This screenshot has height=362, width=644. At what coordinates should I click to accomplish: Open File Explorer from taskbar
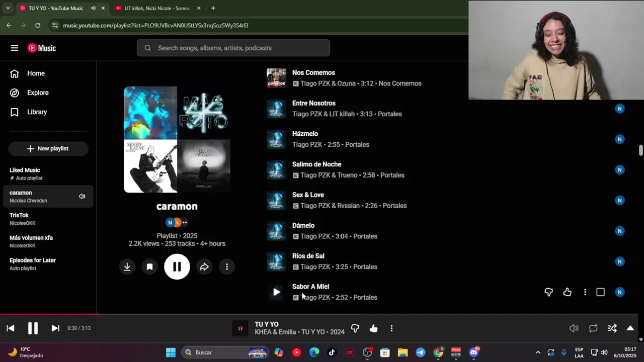click(x=403, y=352)
